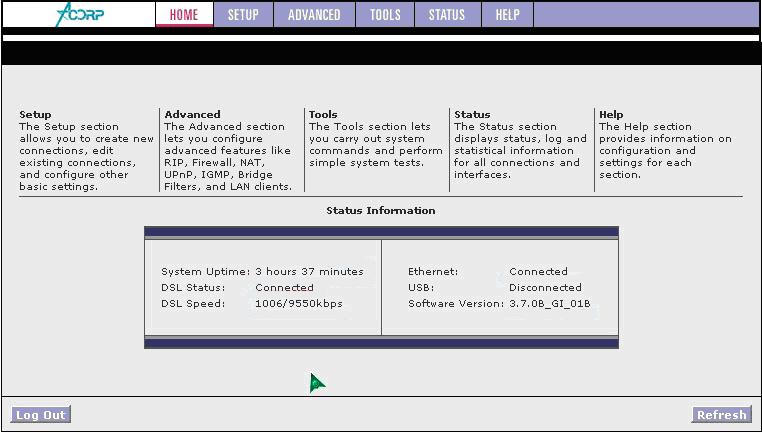
Task: Select the Setup section heading
Action: [35, 115]
